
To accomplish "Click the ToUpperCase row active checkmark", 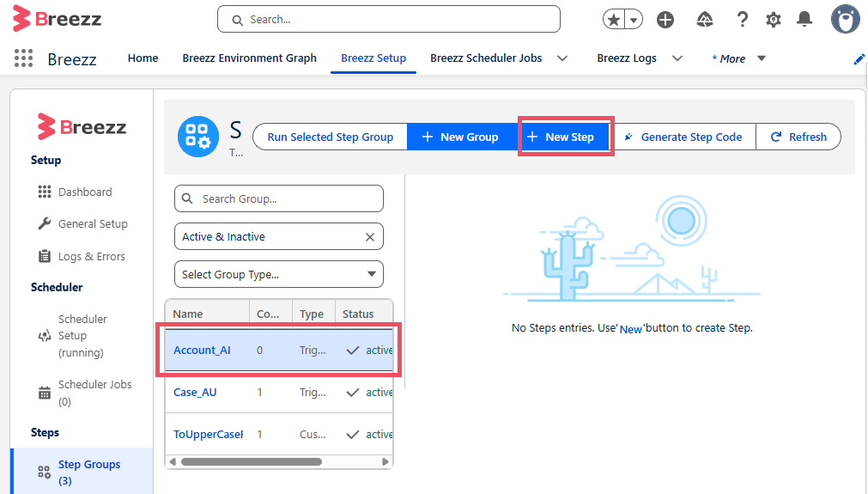I will coord(353,434).
